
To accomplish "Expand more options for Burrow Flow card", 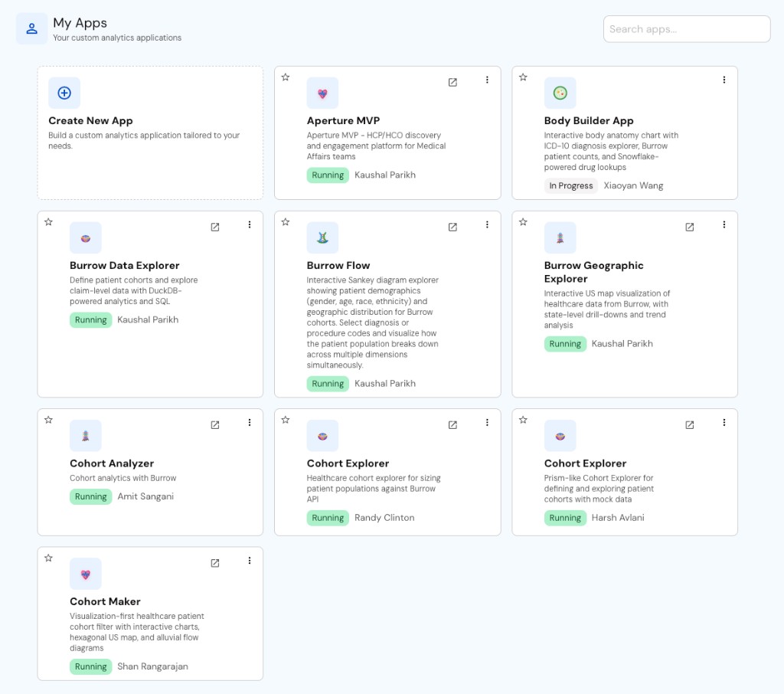I will [x=487, y=224].
